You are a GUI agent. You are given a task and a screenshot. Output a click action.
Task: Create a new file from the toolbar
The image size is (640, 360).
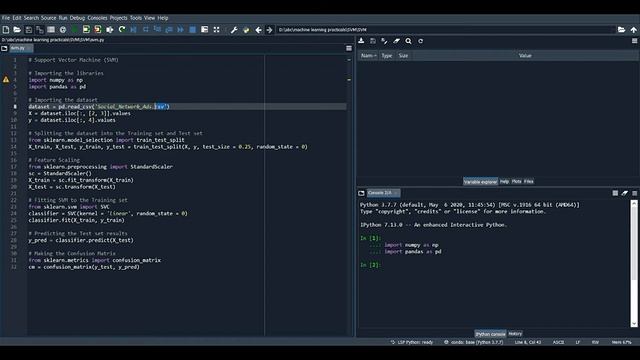point(6,29)
